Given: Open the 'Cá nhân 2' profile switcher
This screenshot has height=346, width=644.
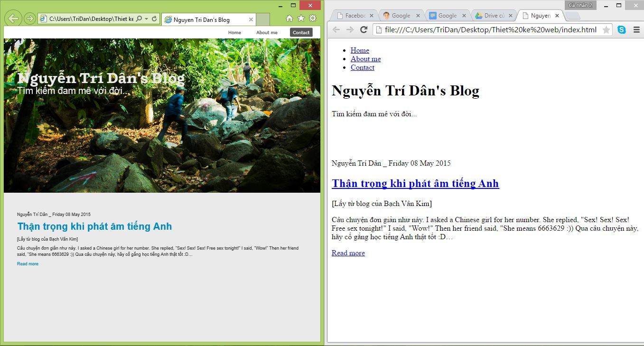Looking at the screenshot, I should coord(580,5).
